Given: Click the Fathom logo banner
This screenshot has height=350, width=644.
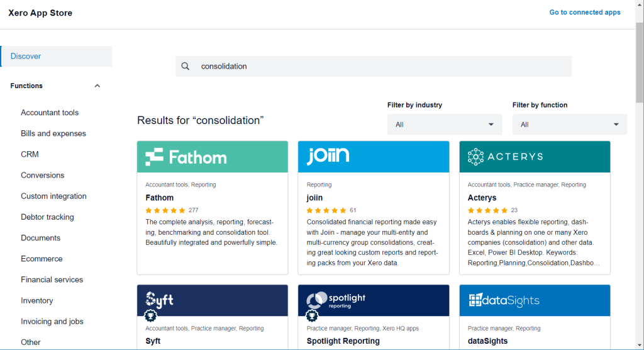Looking at the screenshot, I should click(213, 157).
